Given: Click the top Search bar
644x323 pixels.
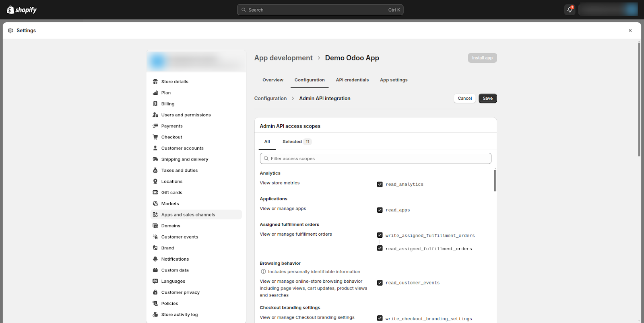Looking at the screenshot, I should (x=320, y=10).
